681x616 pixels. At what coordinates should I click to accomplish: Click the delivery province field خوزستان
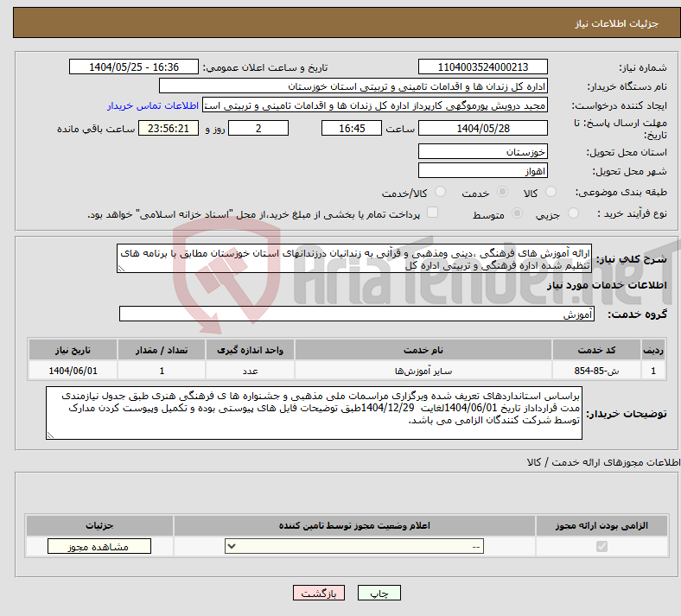[482, 151]
